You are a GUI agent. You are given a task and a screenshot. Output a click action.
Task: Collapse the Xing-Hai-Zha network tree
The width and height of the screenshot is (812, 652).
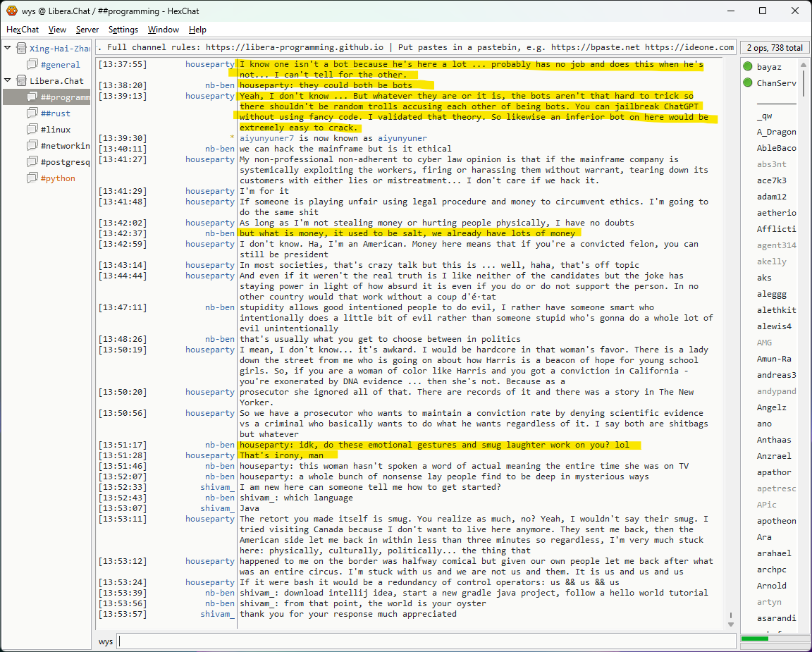tap(8, 49)
